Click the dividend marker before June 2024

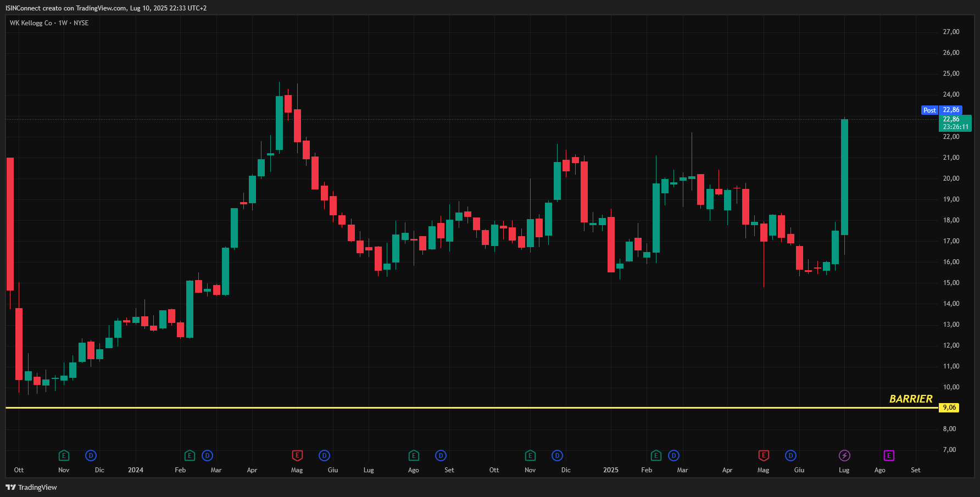(324, 455)
